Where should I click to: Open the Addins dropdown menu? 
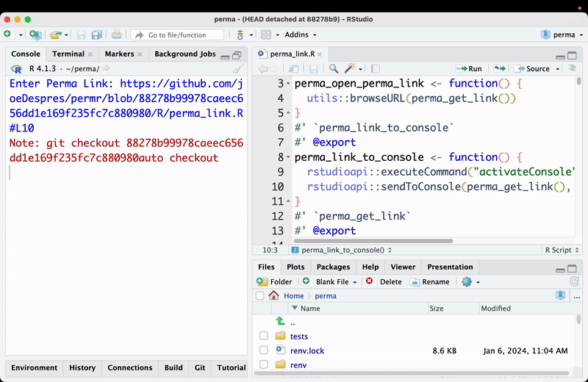pos(300,35)
